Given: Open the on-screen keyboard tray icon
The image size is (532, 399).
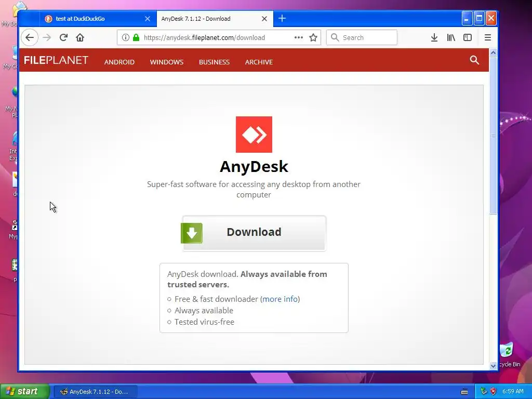Looking at the screenshot, I should point(464,392).
